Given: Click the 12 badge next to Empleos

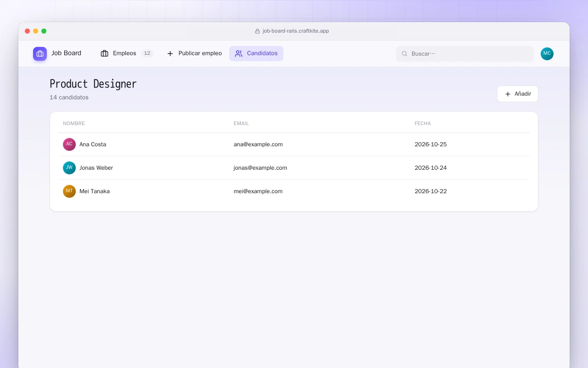Looking at the screenshot, I should click(x=147, y=53).
